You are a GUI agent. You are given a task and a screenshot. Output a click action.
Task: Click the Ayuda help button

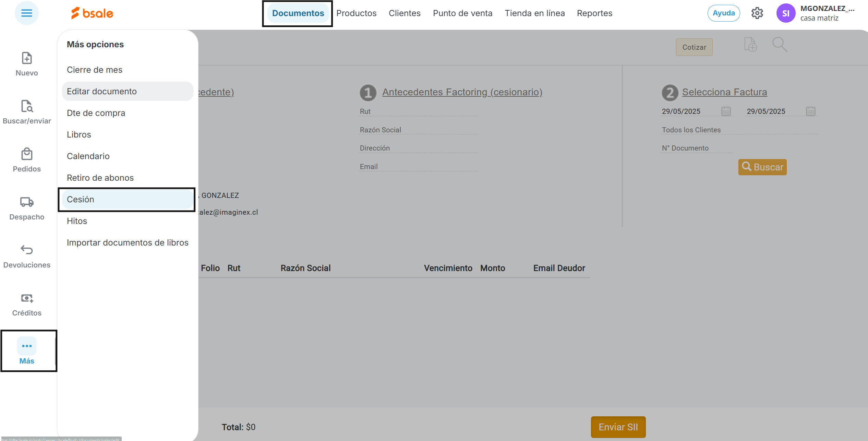click(723, 13)
